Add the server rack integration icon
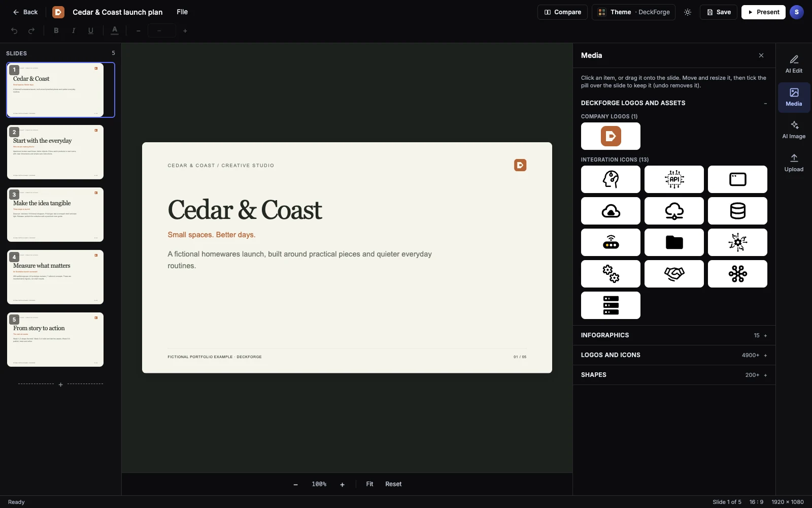This screenshot has width=812, height=508. pyautogui.click(x=611, y=305)
